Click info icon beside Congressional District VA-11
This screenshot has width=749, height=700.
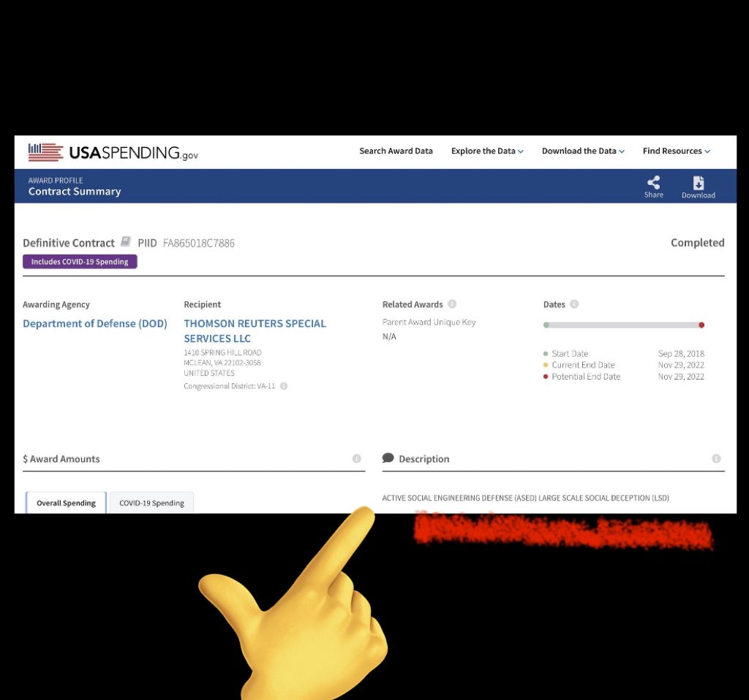pos(284,386)
